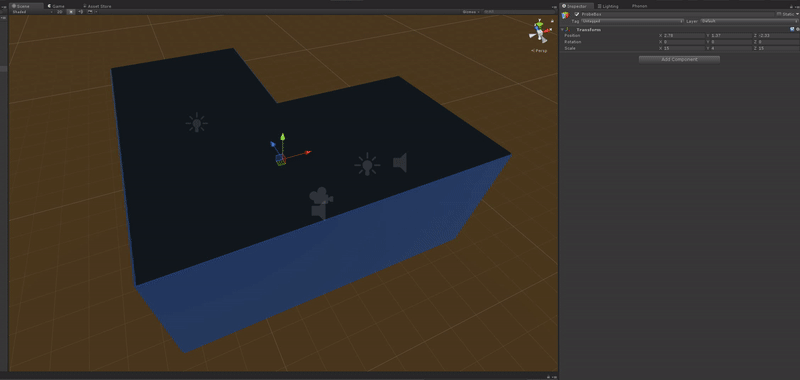
Task: Toggle scene lighting with the sun icon
Action: pyautogui.click(x=71, y=12)
